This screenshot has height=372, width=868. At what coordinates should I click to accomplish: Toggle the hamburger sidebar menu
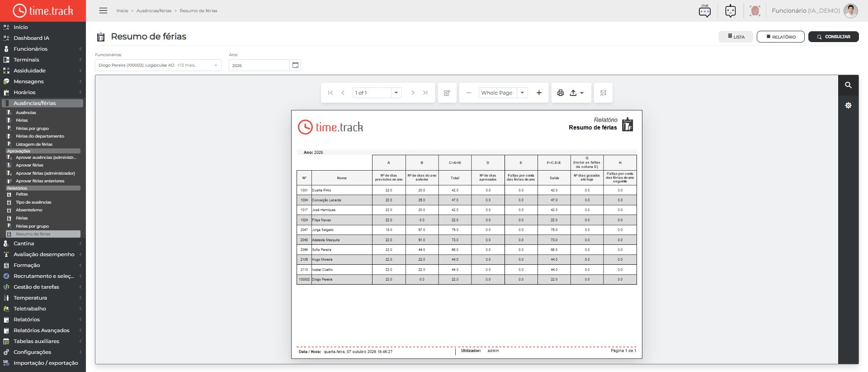click(103, 10)
